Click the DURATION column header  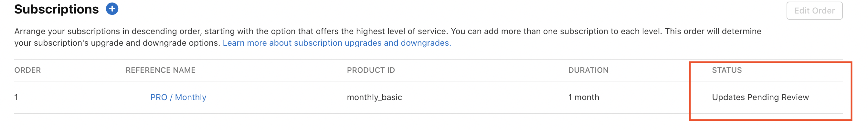click(x=588, y=70)
